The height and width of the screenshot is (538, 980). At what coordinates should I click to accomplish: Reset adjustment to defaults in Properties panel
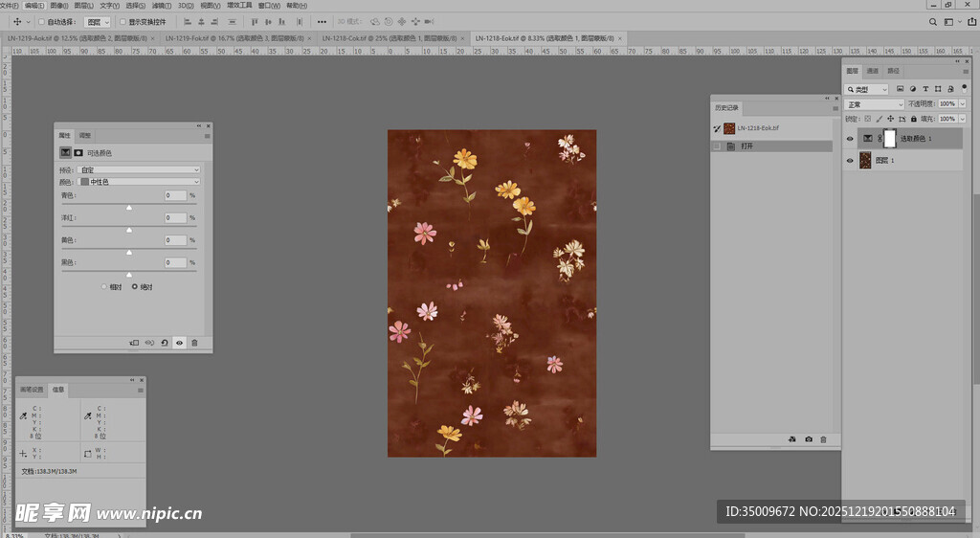pos(164,343)
